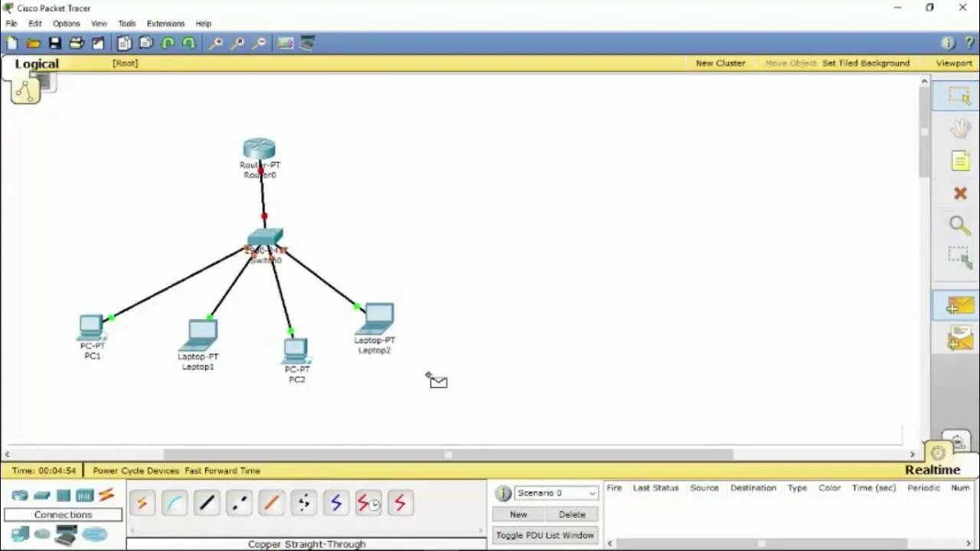The width and height of the screenshot is (980, 551).
Task: Pick the Copper Straight-Through black cable
Action: (x=207, y=503)
